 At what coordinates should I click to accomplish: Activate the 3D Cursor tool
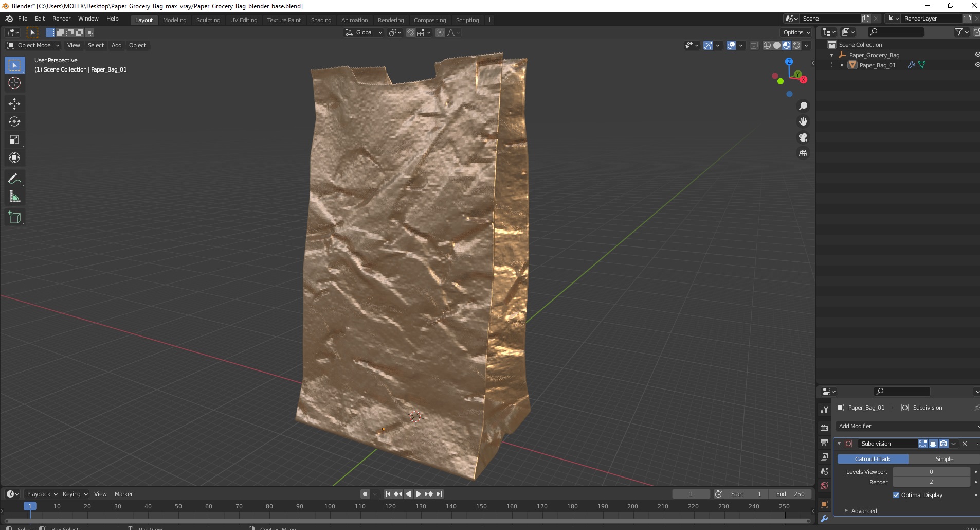tap(14, 83)
